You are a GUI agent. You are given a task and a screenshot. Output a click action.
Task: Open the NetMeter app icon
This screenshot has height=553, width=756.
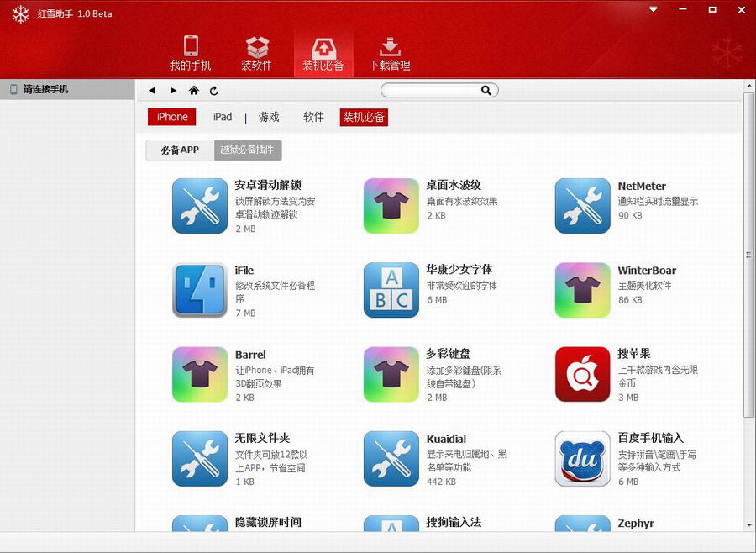(x=582, y=206)
